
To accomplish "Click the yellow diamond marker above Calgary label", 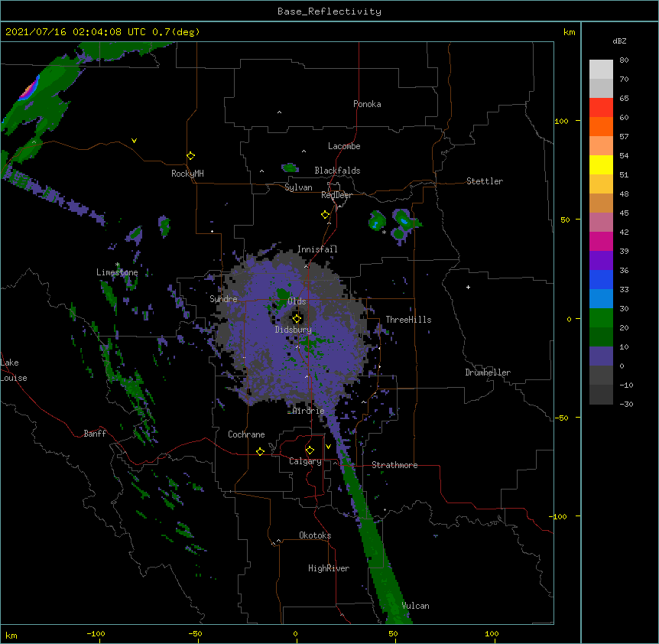I will [310, 450].
